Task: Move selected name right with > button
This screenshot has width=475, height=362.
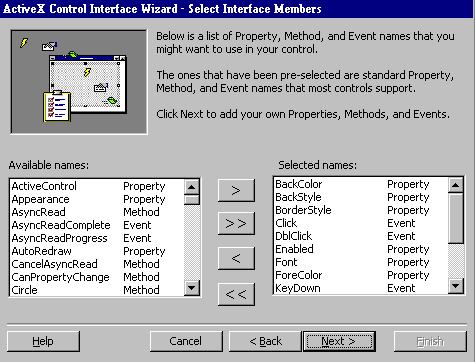Action: (x=236, y=190)
